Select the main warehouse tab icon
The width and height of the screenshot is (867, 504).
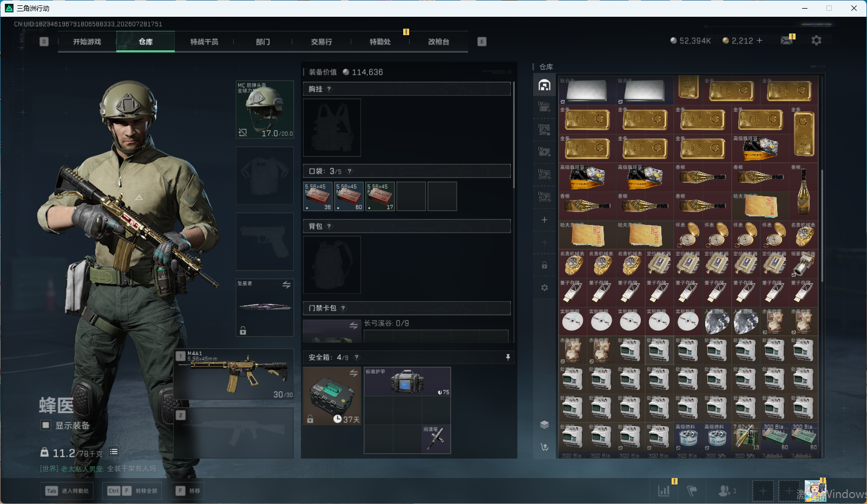click(x=544, y=85)
